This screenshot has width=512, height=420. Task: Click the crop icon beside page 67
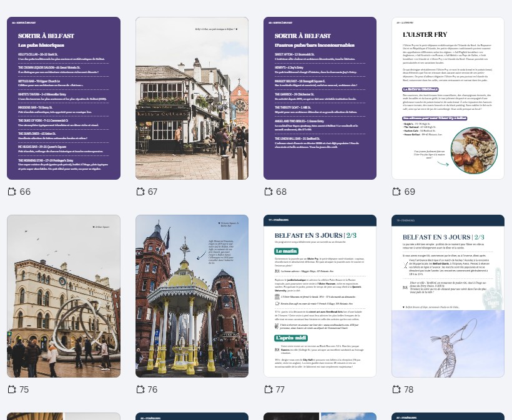[x=140, y=192]
